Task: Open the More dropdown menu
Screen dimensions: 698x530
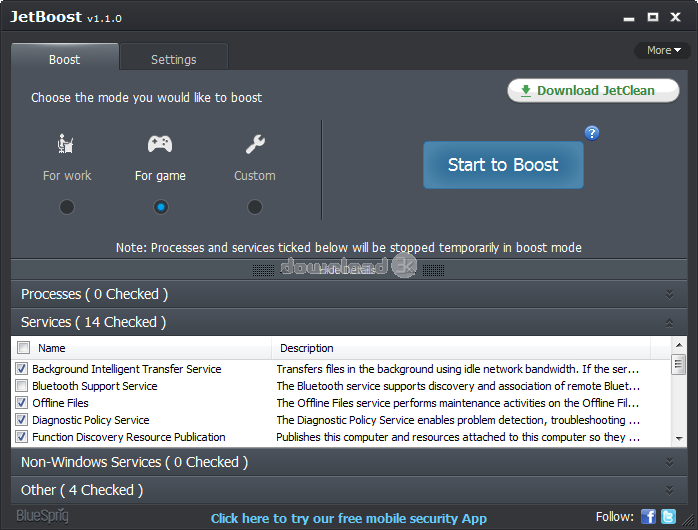Action: pos(663,50)
